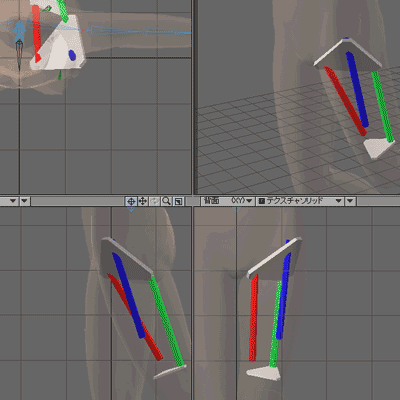Click the blue marker above the back view
This screenshot has width=400, height=400.
click(x=237, y=209)
